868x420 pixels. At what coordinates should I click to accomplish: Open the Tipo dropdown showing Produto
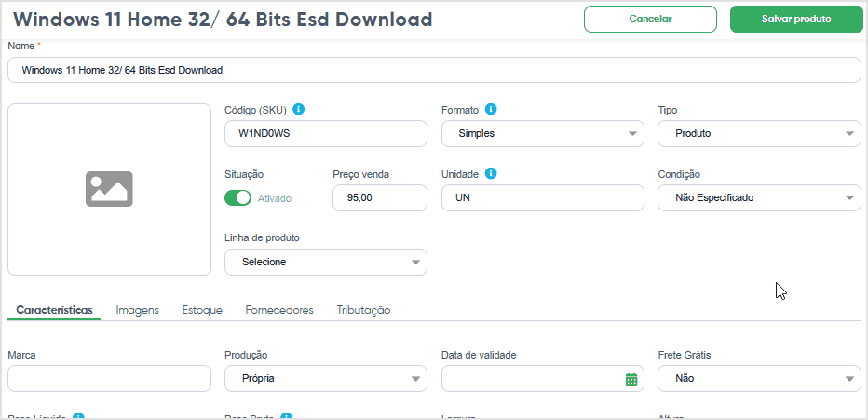(759, 134)
